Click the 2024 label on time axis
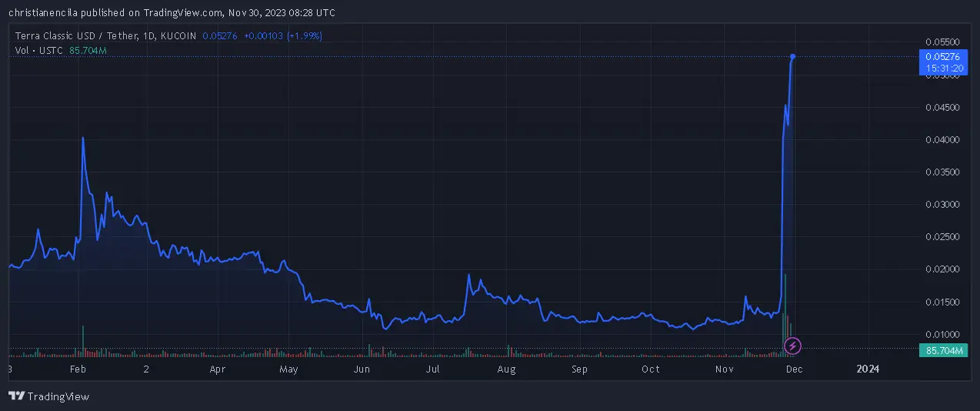This screenshot has width=980, height=411. [868, 369]
